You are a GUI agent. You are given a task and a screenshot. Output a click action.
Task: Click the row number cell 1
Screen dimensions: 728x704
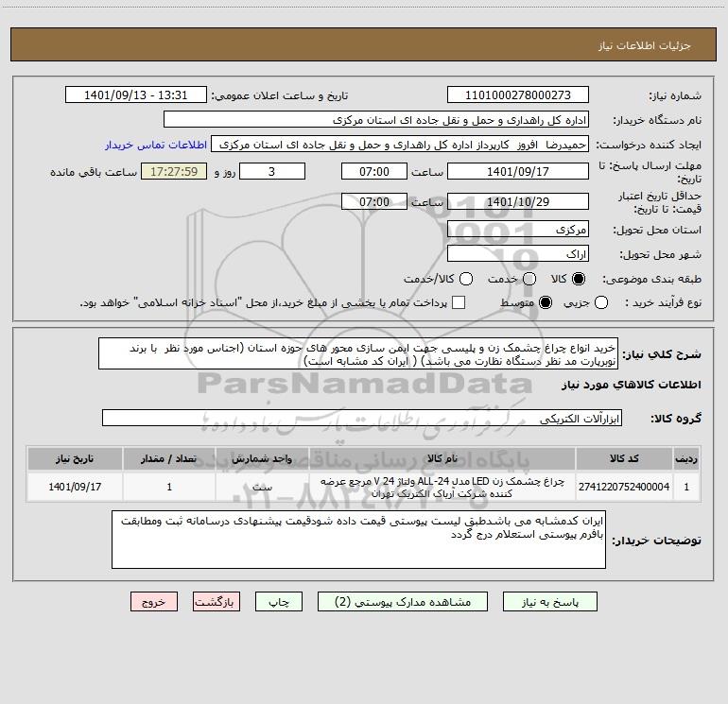point(686,487)
